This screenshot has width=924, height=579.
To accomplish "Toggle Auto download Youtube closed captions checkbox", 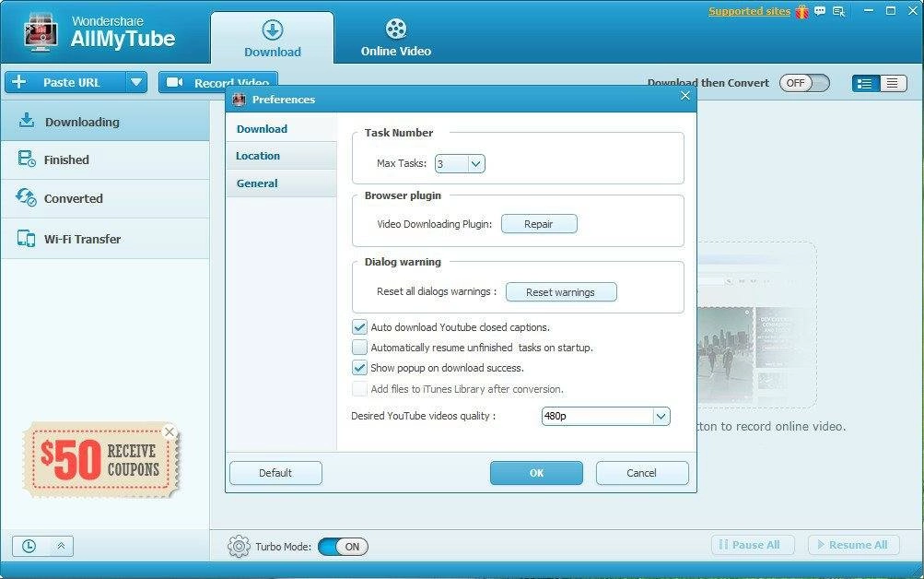I will click(359, 327).
